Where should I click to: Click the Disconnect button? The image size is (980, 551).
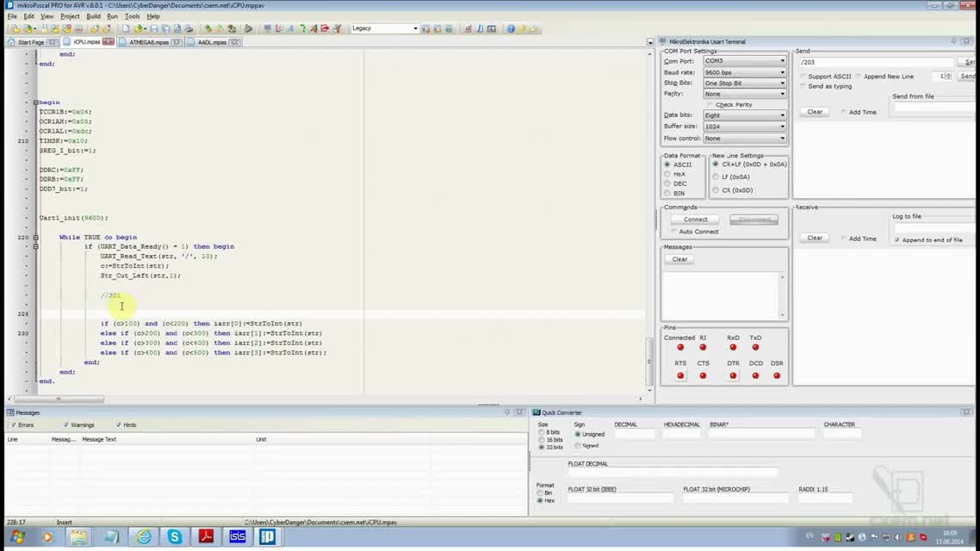754,220
